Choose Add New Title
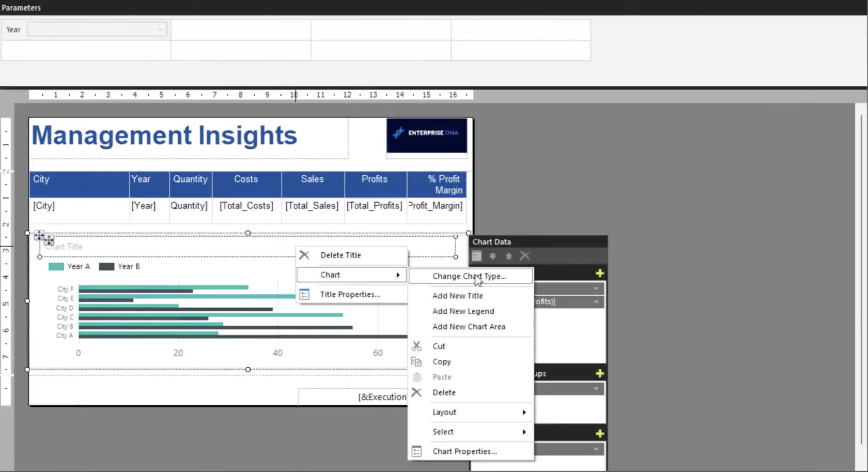 coord(470,296)
